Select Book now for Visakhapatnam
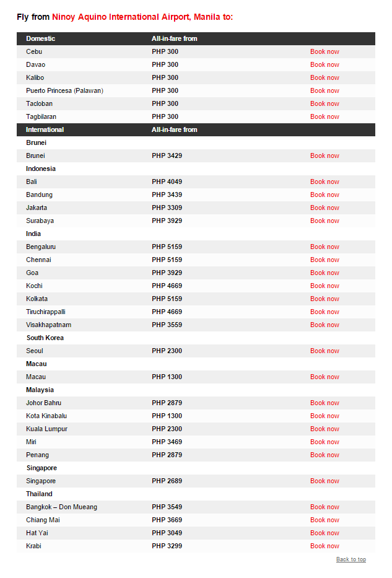The width and height of the screenshot is (392, 578). point(324,325)
